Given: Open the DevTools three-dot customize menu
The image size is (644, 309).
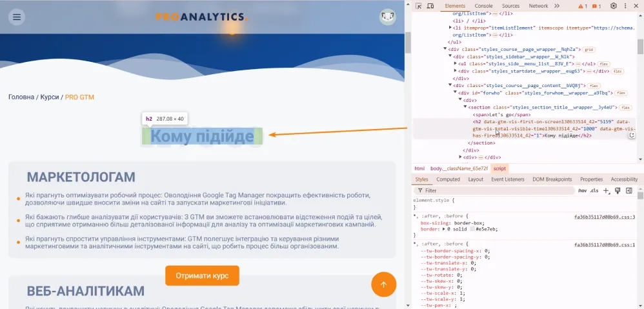Looking at the screenshot, I should click(625, 6).
